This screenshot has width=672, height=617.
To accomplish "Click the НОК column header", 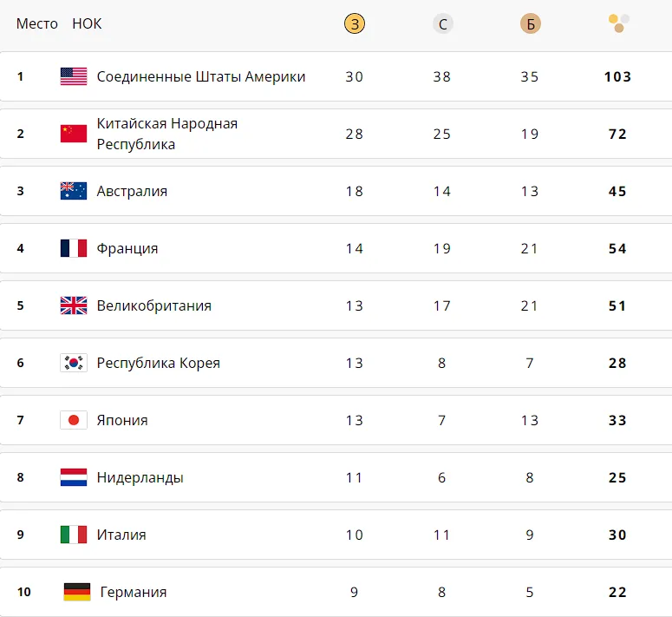I will coord(87,23).
